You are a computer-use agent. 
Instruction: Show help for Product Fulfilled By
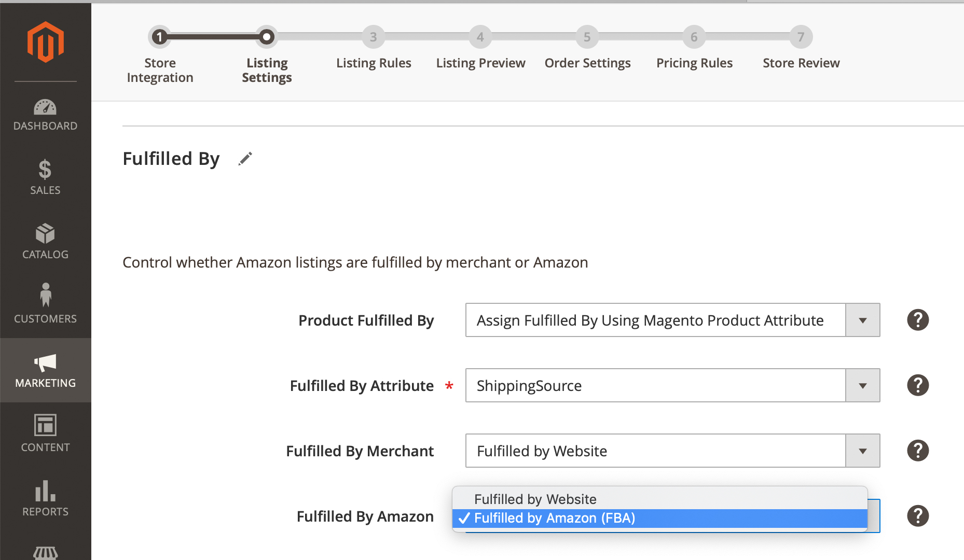pos(918,320)
